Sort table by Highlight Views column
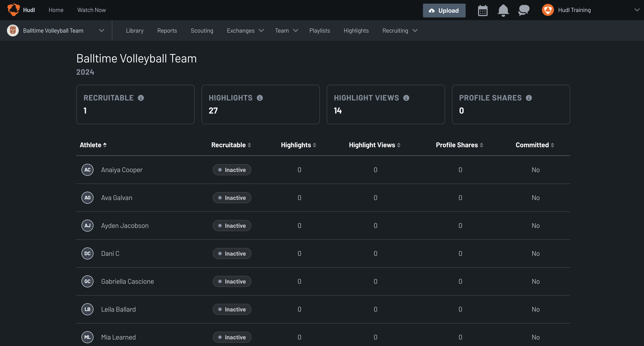Viewport: 644px width, 346px height. pos(375,145)
